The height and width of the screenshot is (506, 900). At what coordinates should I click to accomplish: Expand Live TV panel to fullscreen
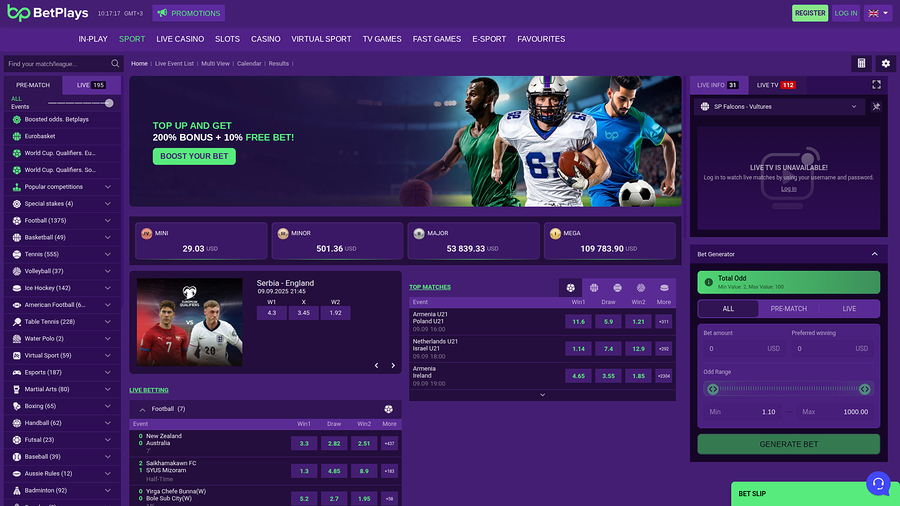click(x=876, y=85)
